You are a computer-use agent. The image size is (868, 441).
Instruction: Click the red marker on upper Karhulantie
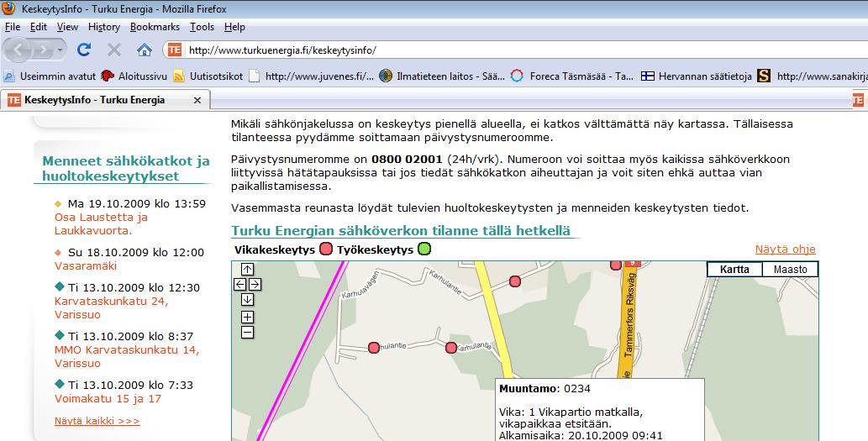[515, 281]
